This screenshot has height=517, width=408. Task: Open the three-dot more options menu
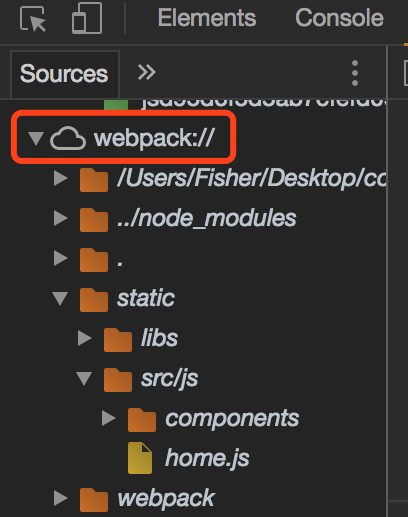tap(355, 73)
